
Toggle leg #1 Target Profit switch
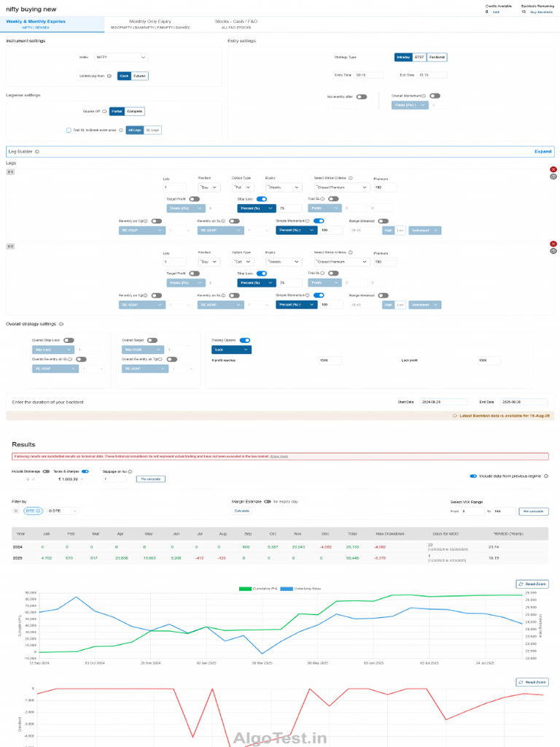point(194,199)
